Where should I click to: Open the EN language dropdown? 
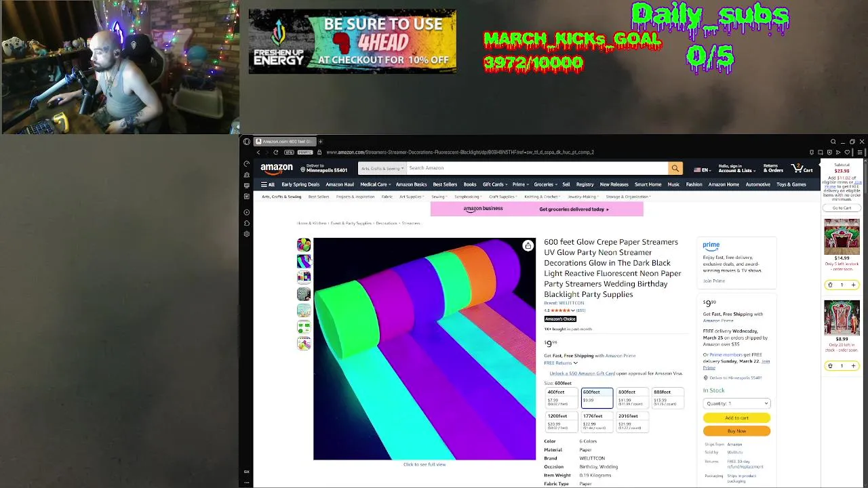pyautogui.click(x=702, y=169)
